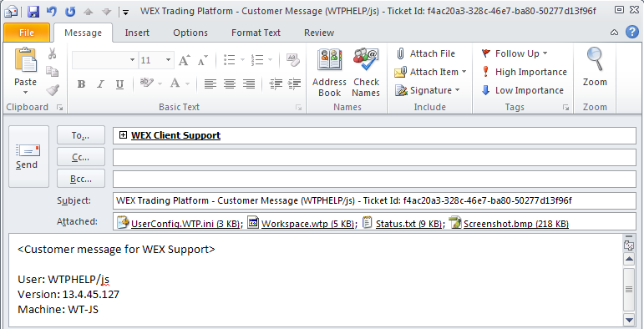Image resolution: width=644 pixels, height=329 pixels.
Task: Toggle numbered list
Action: pos(257,60)
